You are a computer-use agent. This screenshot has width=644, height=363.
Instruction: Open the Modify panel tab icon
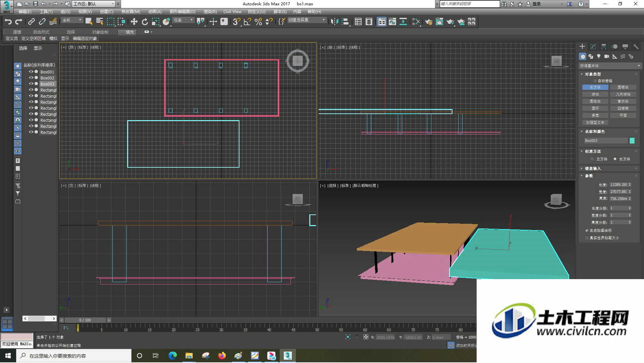[x=593, y=47]
